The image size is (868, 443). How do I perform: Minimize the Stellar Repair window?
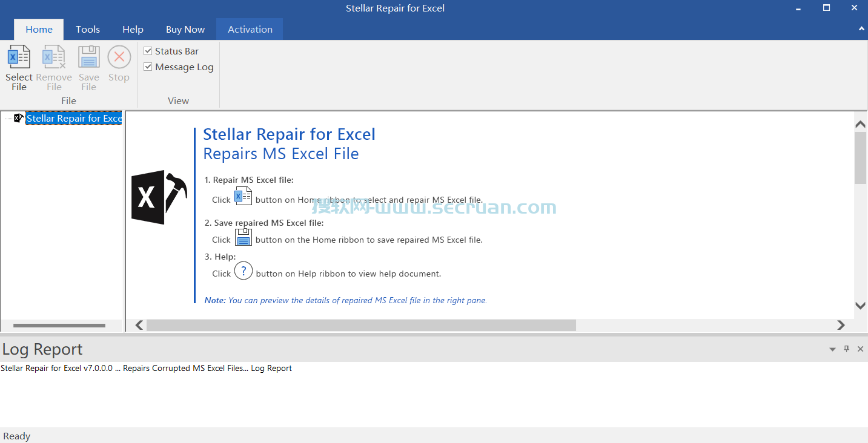click(x=799, y=8)
